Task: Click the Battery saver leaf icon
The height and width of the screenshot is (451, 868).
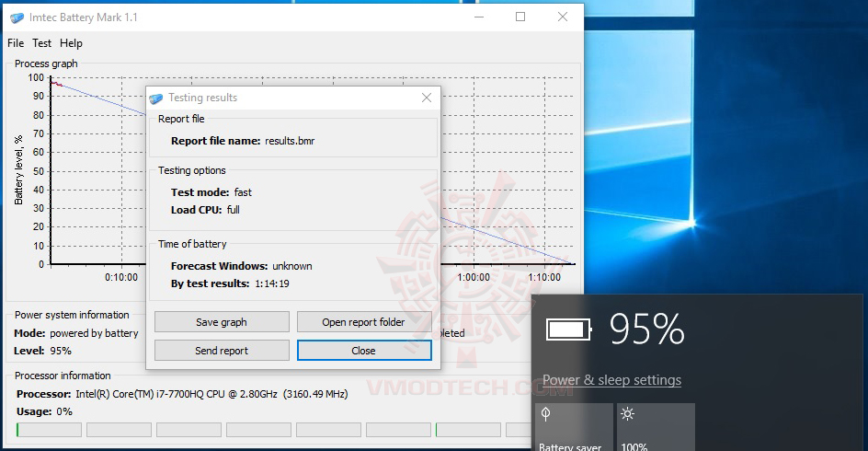Action: (x=546, y=414)
